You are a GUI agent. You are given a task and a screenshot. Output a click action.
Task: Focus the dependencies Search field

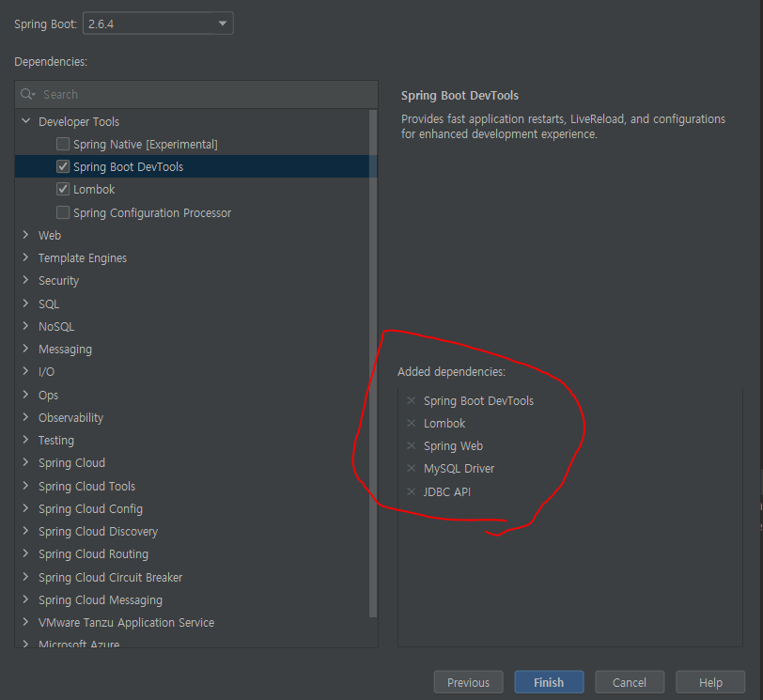click(196, 94)
